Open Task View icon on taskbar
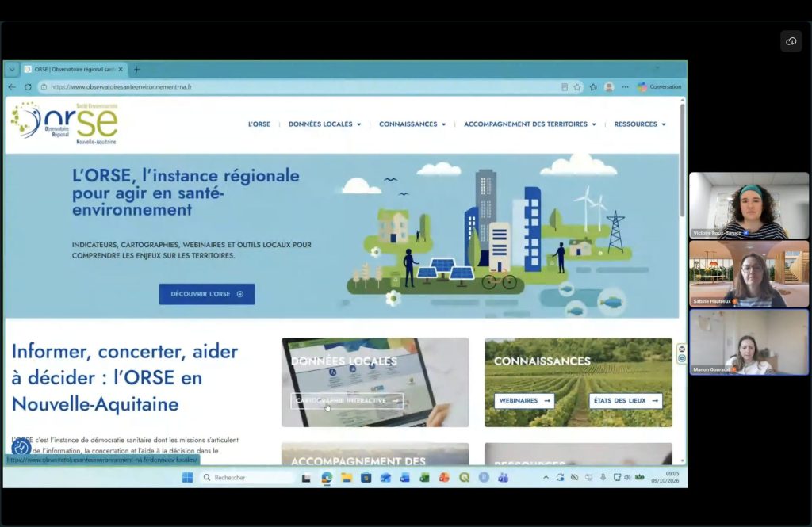The height and width of the screenshot is (527, 812). (x=306, y=478)
